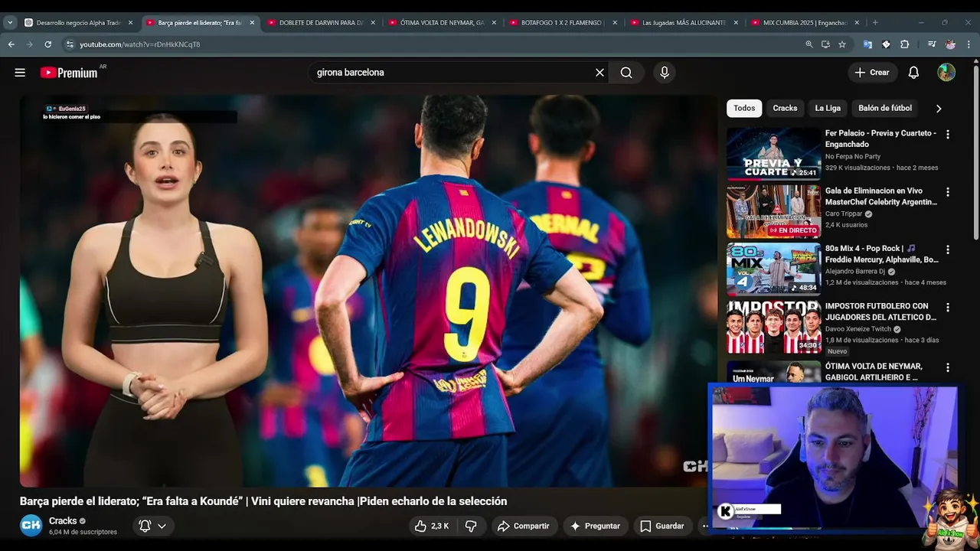Open MasterChef Celebrity live thumbnail
The image size is (980, 551).
pyautogui.click(x=773, y=211)
